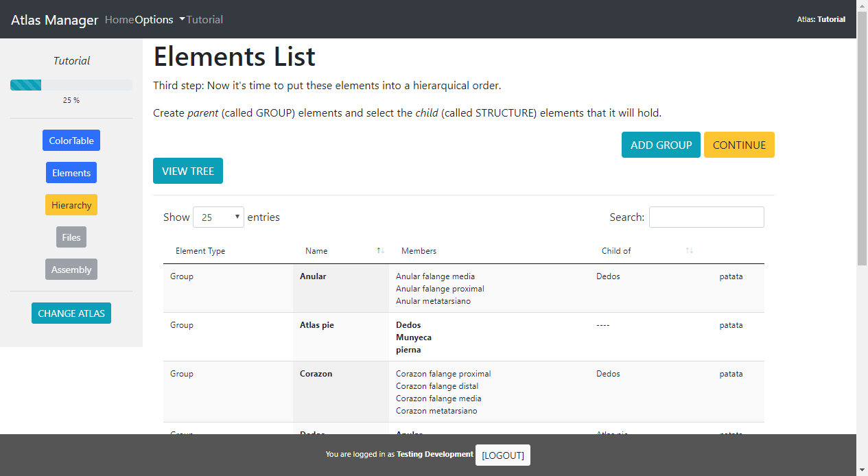
Task: Open the Show entries dropdown
Action: pyautogui.click(x=219, y=217)
